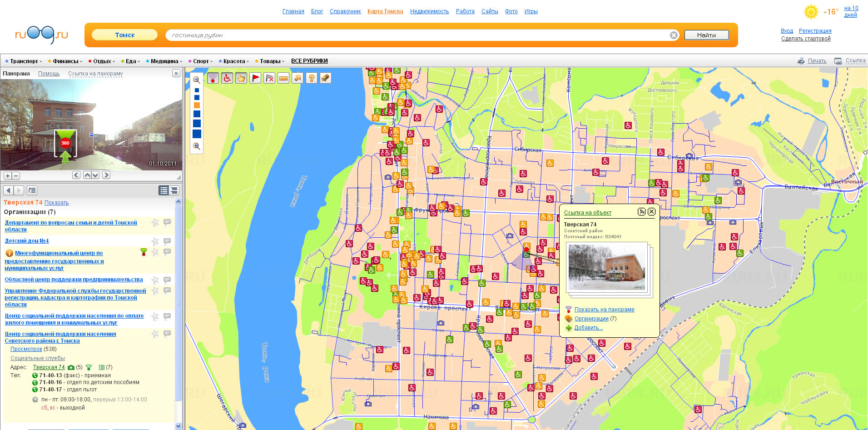Open comments for Детский дом №4
The width and height of the screenshot is (868, 430).
pos(167,241)
